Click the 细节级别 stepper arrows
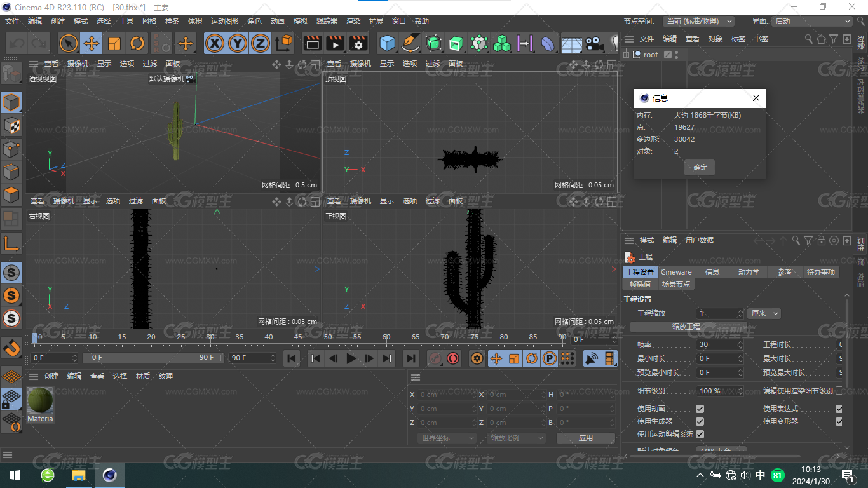 point(740,391)
